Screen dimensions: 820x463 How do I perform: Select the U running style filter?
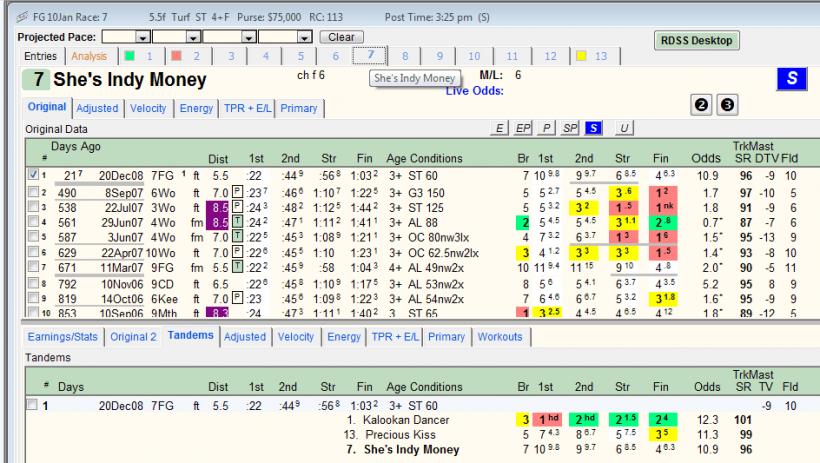click(x=624, y=128)
